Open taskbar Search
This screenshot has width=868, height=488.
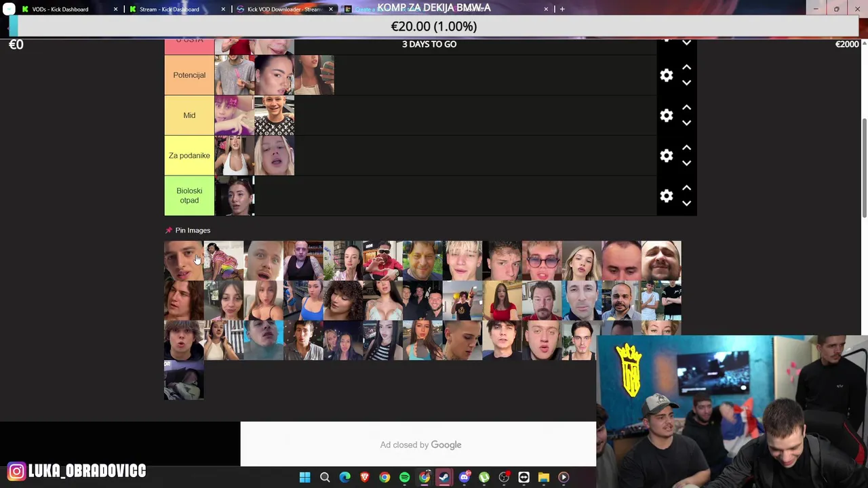click(x=325, y=477)
